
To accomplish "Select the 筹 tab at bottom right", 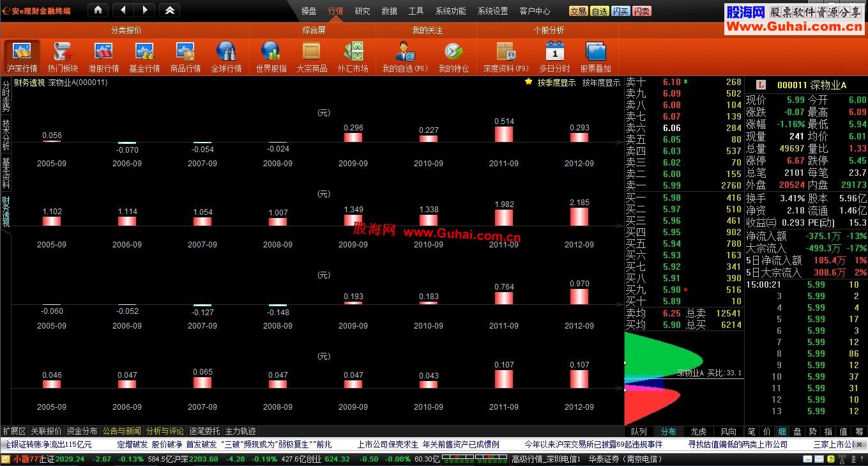I will [859, 431].
